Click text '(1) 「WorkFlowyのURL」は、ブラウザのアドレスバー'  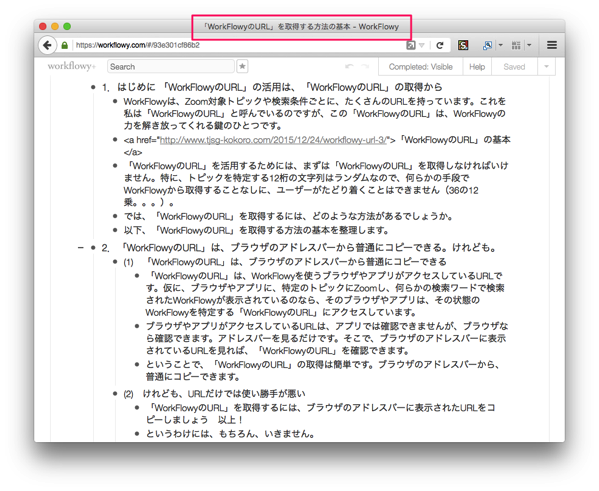pyautogui.click(x=285, y=262)
